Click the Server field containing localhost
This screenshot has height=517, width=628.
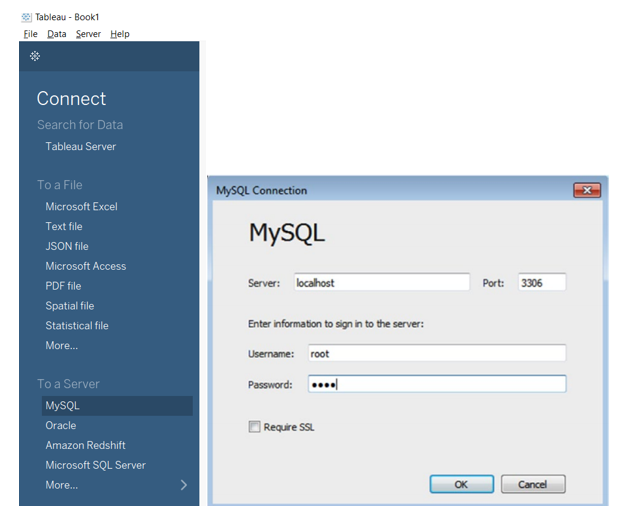pos(382,283)
